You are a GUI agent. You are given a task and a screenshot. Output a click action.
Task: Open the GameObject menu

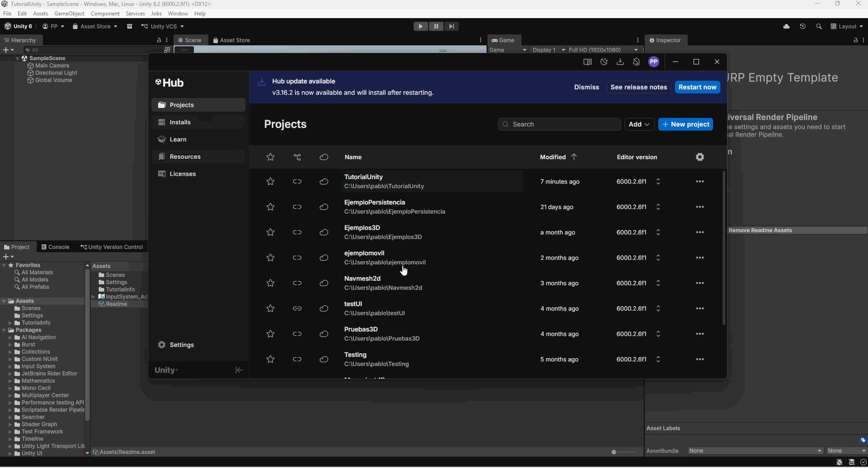pos(69,14)
